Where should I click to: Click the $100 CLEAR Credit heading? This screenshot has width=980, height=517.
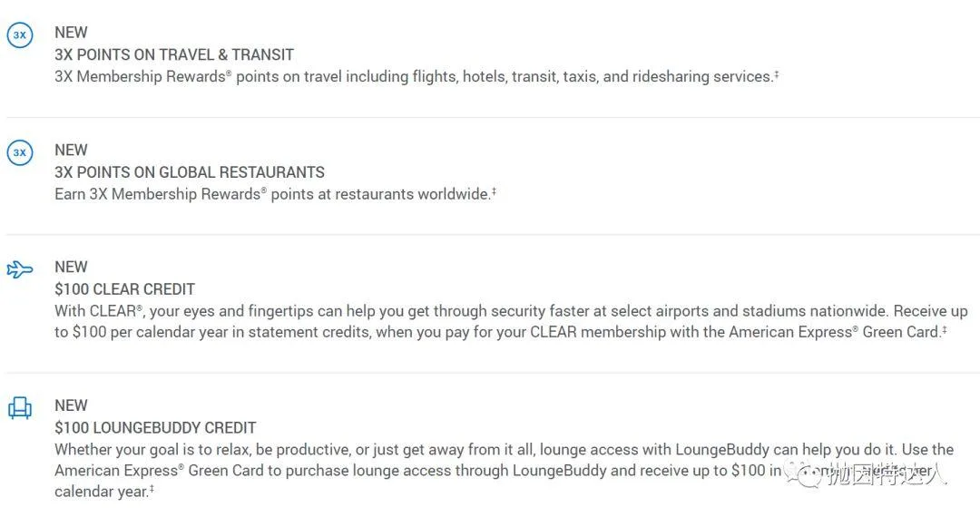tap(124, 288)
